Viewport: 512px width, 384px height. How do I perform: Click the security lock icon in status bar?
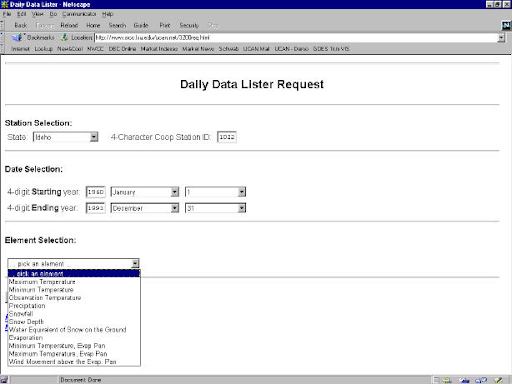pos(4,380)
